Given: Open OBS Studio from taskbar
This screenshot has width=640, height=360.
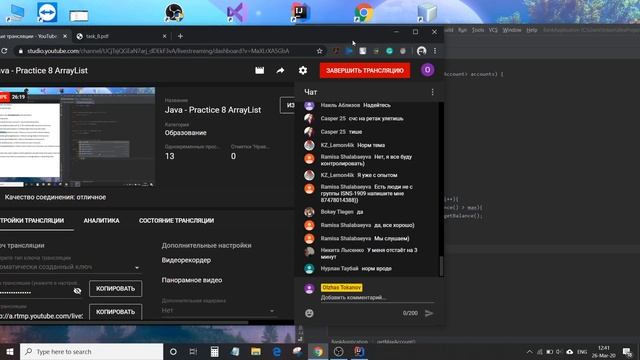Looking at the screenshot, I should tap(338, 351).
